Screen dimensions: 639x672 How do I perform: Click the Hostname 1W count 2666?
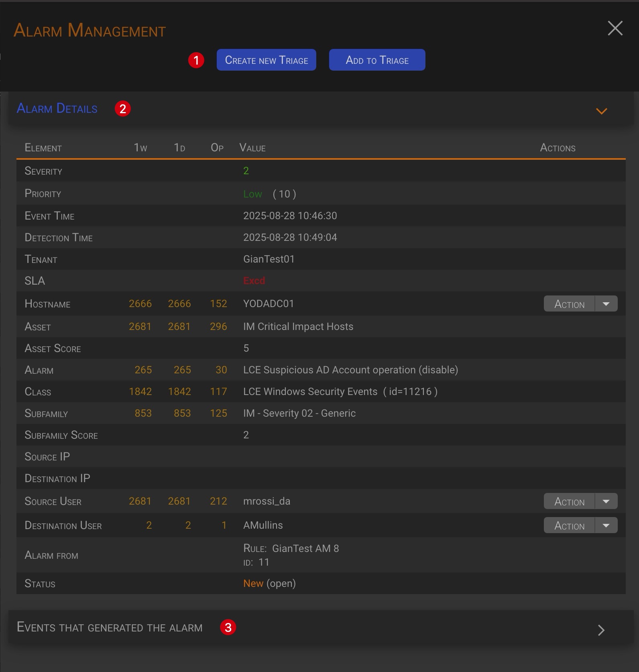tap(140, 304)
